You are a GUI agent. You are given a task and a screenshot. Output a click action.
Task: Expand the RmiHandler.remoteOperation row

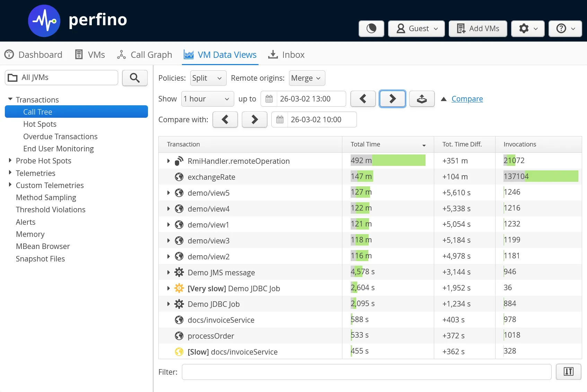pos(168,161)
